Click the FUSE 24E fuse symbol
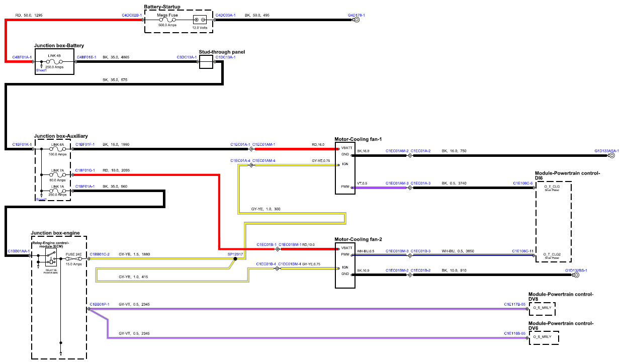 tap(73, 259)
